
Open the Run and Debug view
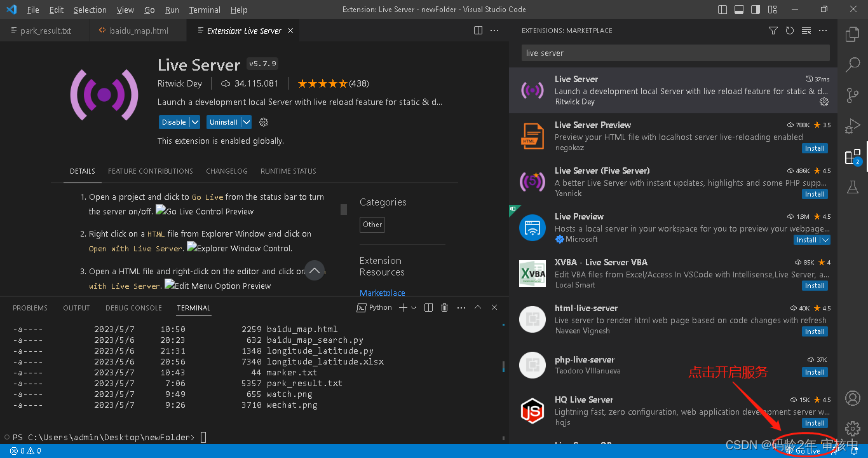(853, 126)
